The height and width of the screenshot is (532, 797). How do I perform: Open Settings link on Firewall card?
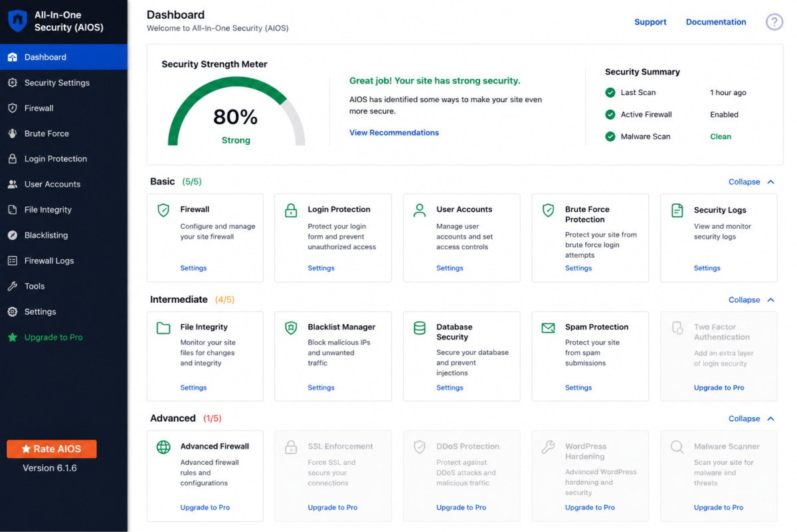tap(193, 268)
